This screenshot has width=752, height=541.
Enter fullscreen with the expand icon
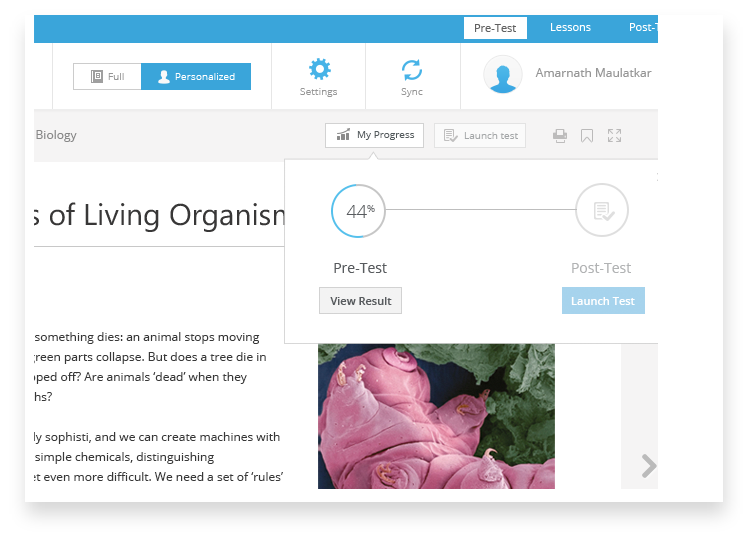pos(614,136)
